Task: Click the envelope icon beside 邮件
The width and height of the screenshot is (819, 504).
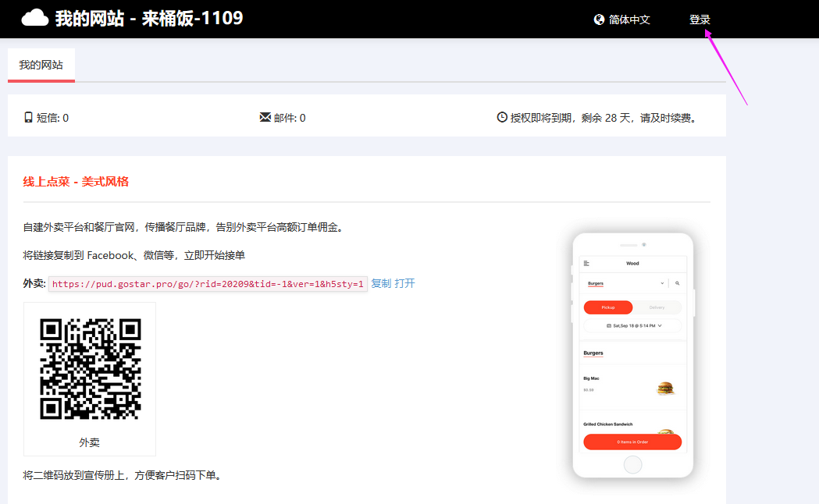Action: pyautogui.click(x=265, y=117)
